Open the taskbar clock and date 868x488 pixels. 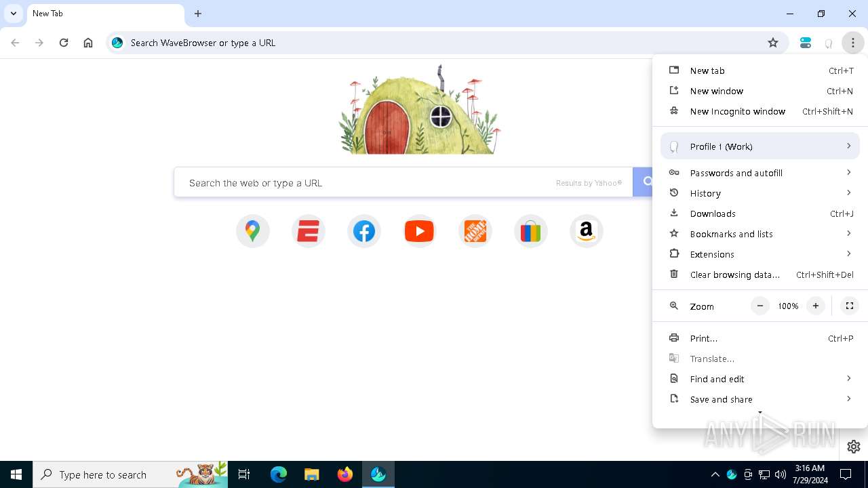(810, 474)
